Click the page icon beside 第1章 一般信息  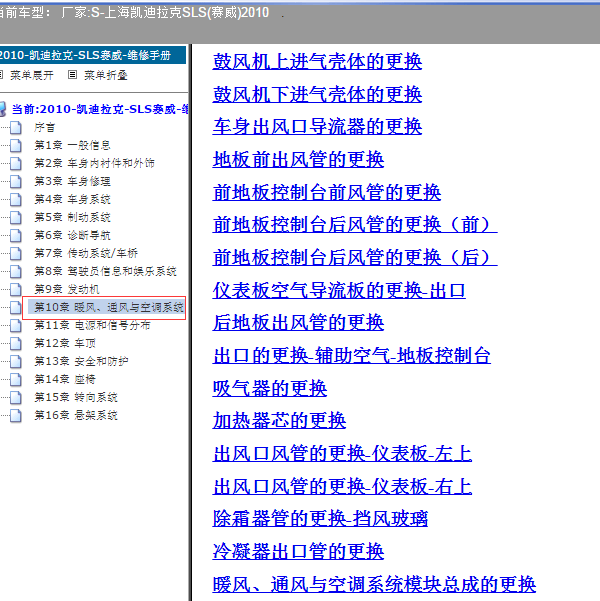(x=16, y=146)
